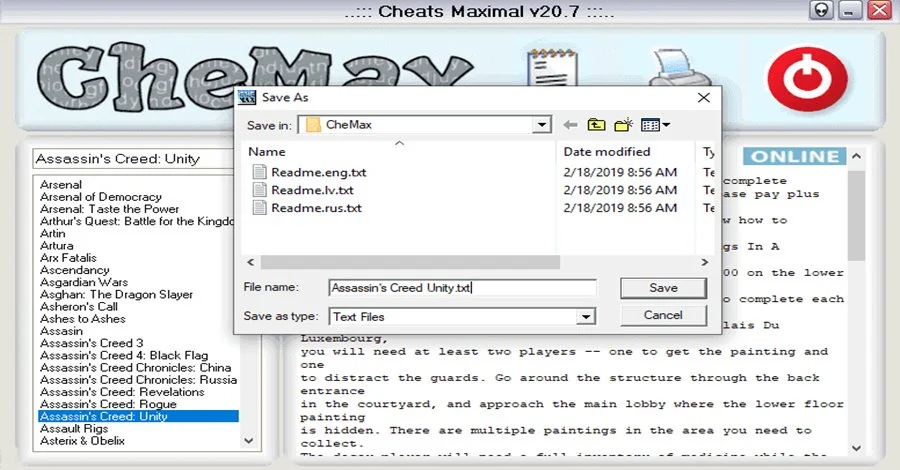This screenshot has width=900, height=470.
Task: Go up one folder level icon
Action: click(x=596, y=125)
